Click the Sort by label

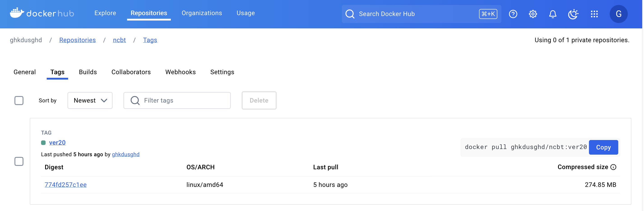coord(48,100)
